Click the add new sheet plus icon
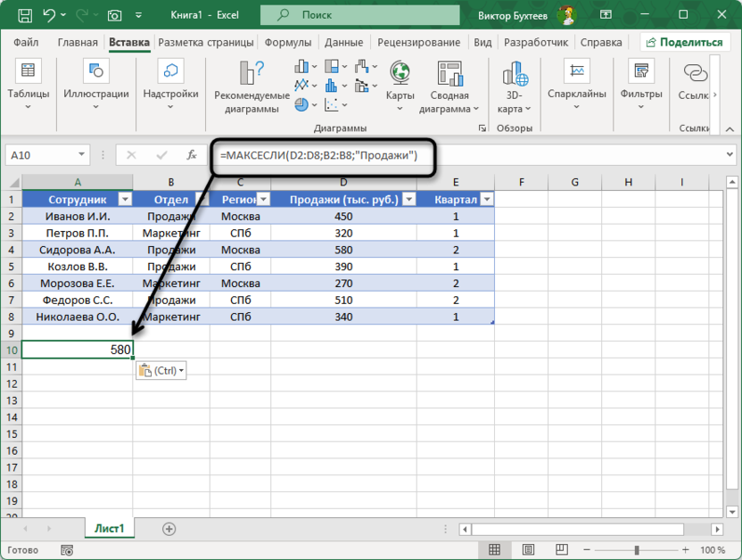Screen dimensions: 742x560 point(169,529)
